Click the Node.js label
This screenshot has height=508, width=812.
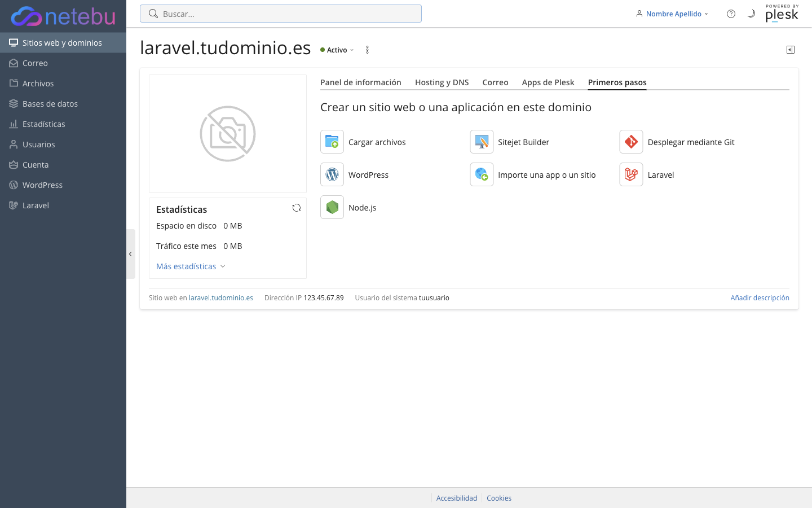[363, 208]
